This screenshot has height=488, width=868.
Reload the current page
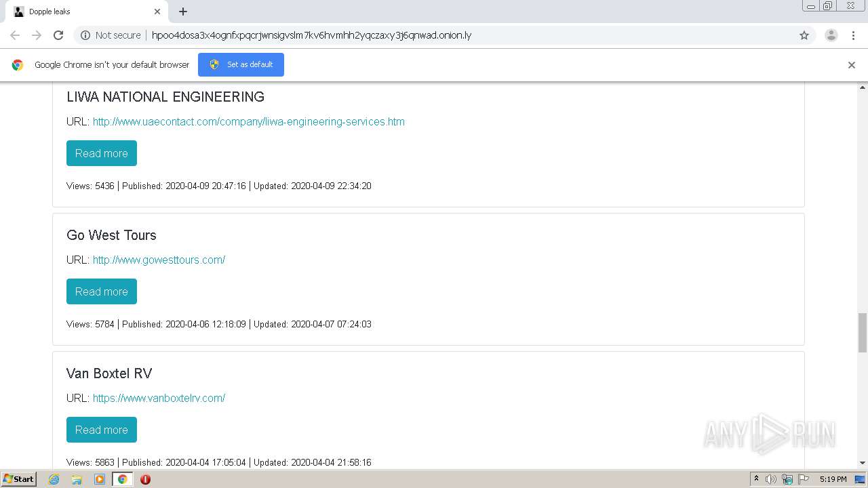point(58,35)
